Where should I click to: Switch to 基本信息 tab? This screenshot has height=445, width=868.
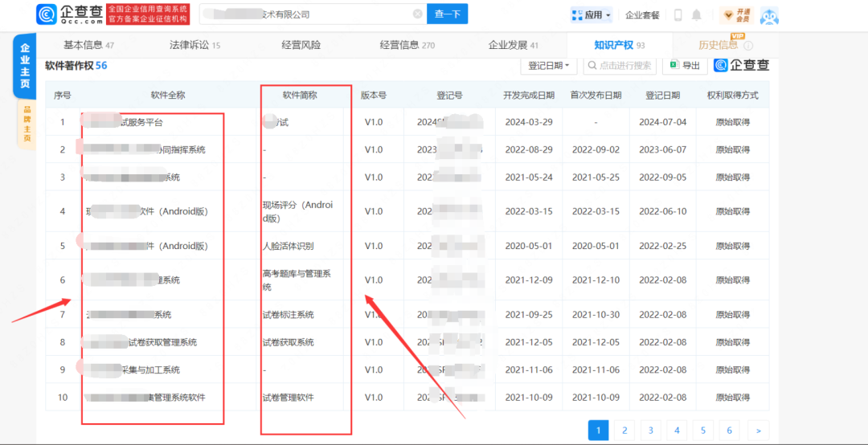[88, 46]
